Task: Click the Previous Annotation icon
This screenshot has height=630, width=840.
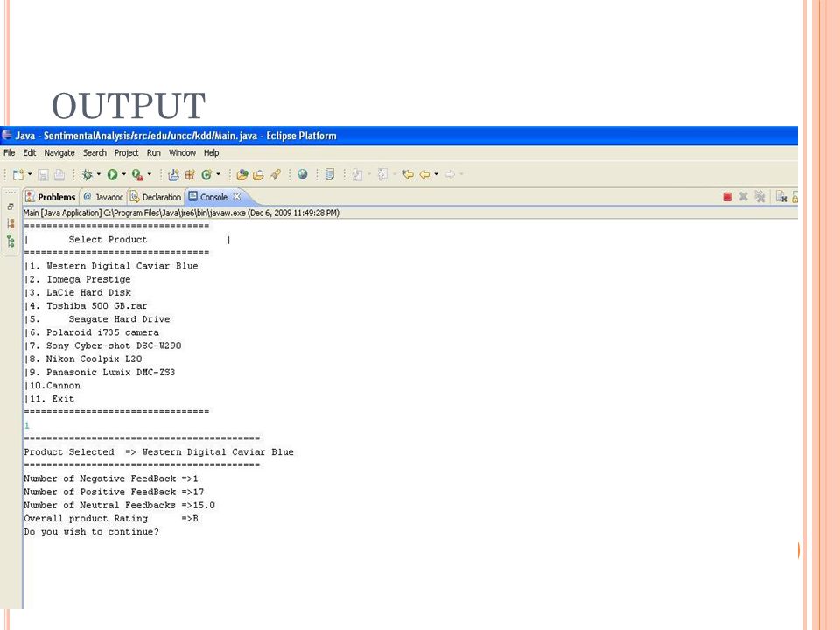Action: click(x=382, y=174)
